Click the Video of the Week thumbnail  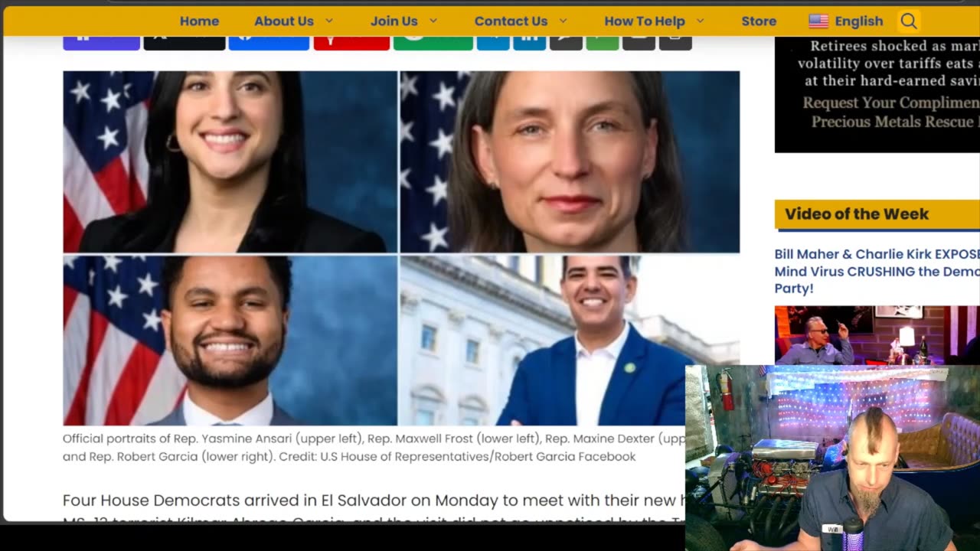(877, 335)
